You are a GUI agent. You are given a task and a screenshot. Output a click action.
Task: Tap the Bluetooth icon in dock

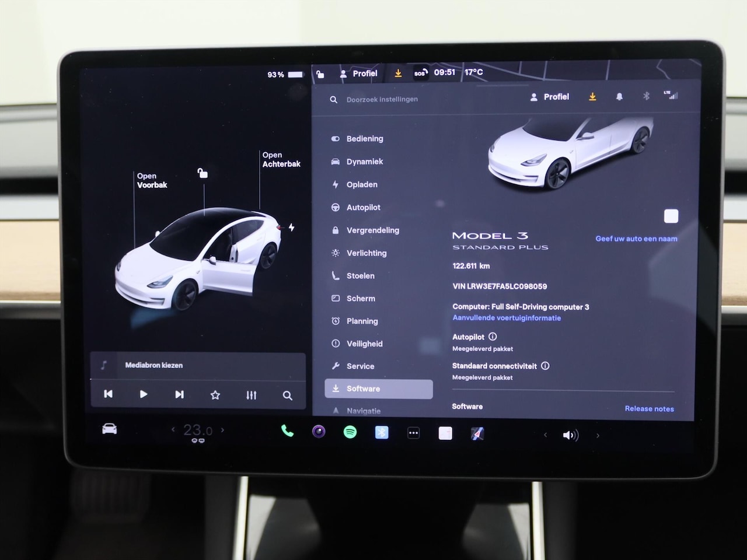pos(382,432)
